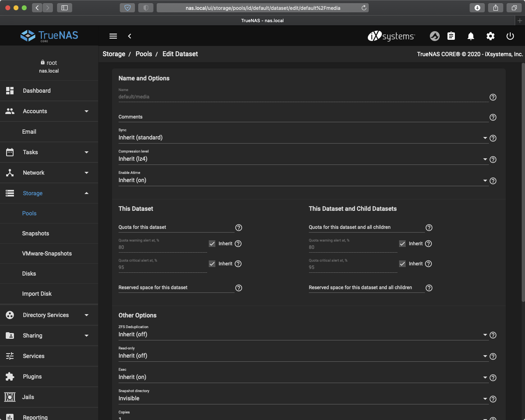Image resolution: width=525 pixels, height=420 pixels.
Task: Show help for Snapshot directory
Action: pyautogui.click(x=493, y=399)
